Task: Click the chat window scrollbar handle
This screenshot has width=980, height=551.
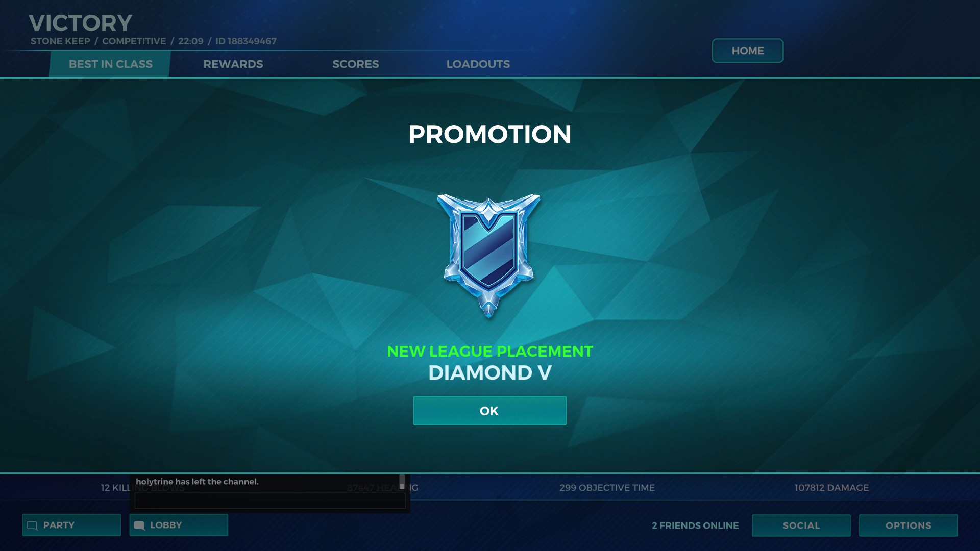Action: 402,482
